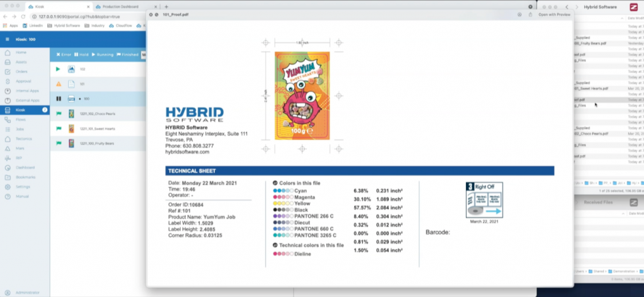Click the Cyan color dots in technical sheet
644x297 pixels.
[283, 191]
